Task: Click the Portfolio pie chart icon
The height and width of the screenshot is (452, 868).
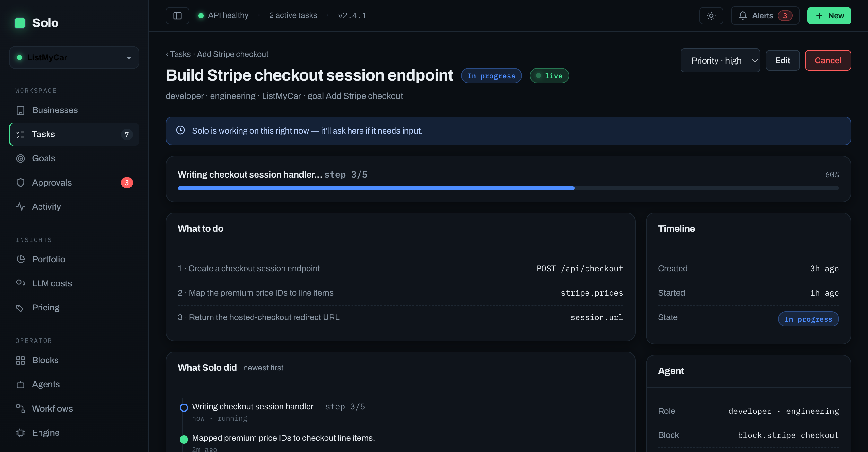Action: [21, 259]
